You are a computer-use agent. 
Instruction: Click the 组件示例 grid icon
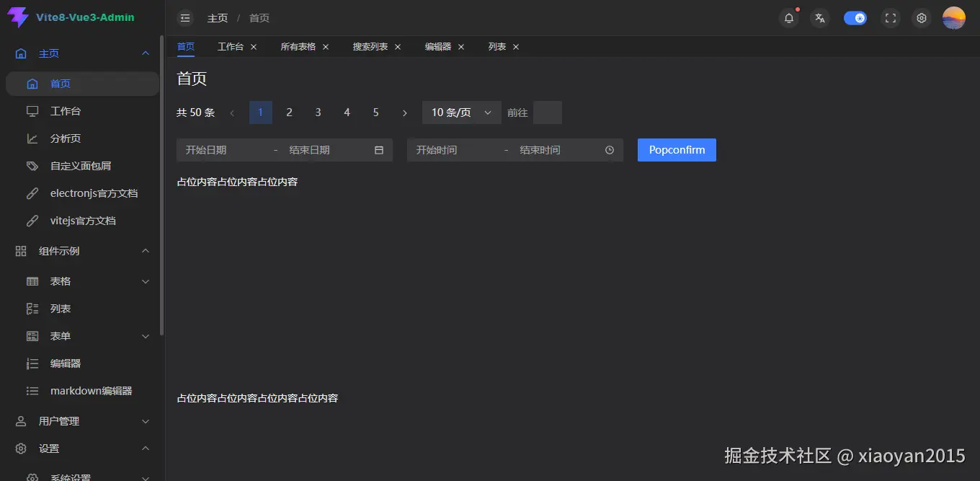click(21, 251)
